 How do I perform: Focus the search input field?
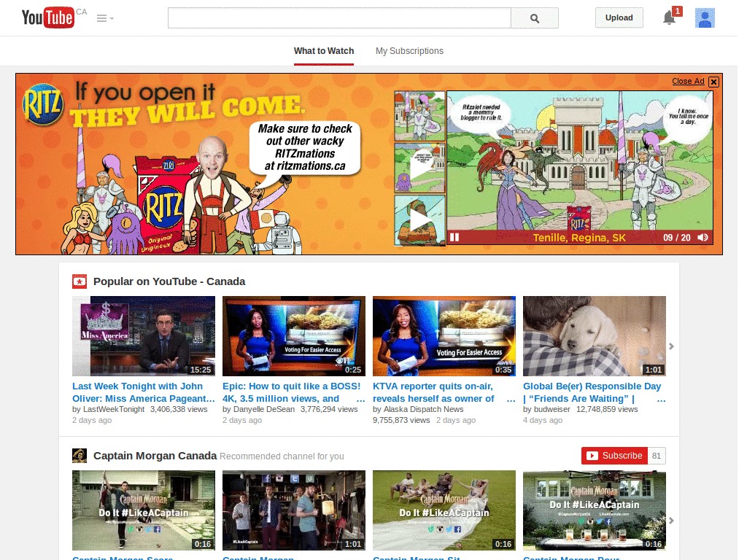tap(339, 18)
